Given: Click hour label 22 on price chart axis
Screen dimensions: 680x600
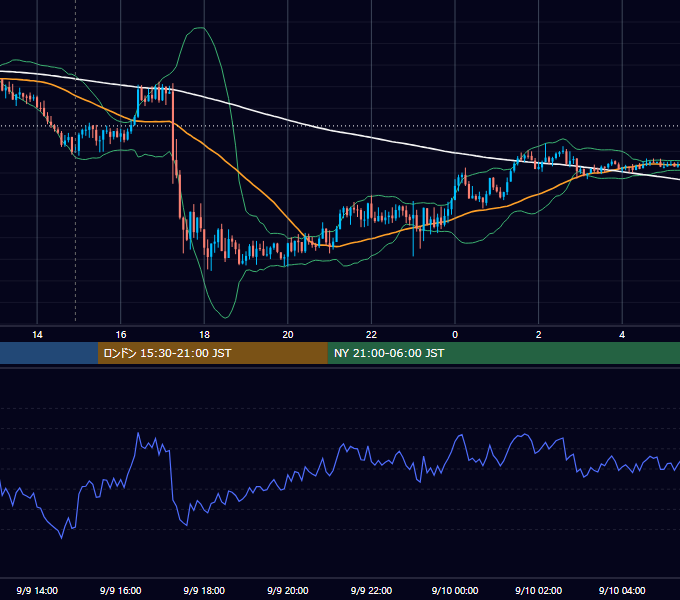Looking at the screenshot, I should (371, 334).
